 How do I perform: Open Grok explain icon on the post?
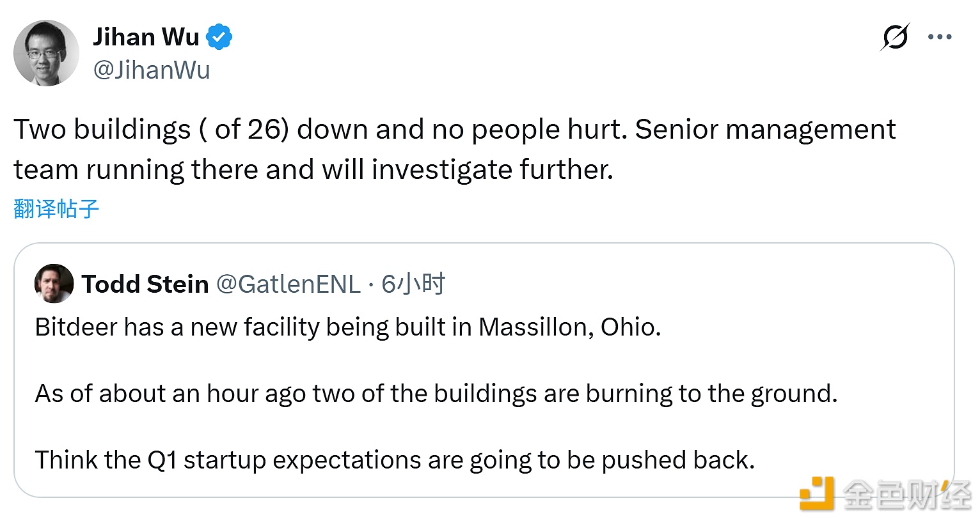pos(894,37)
